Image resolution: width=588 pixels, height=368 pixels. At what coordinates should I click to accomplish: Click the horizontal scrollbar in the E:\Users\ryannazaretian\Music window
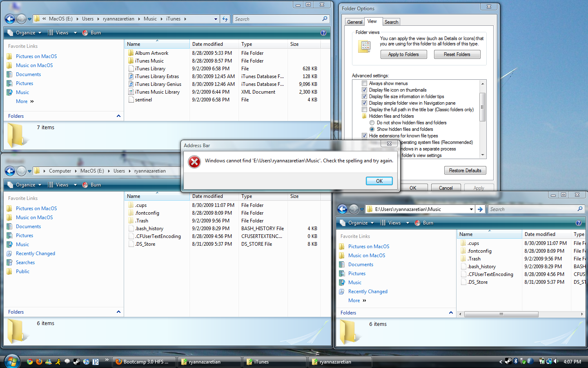point(501,314)
